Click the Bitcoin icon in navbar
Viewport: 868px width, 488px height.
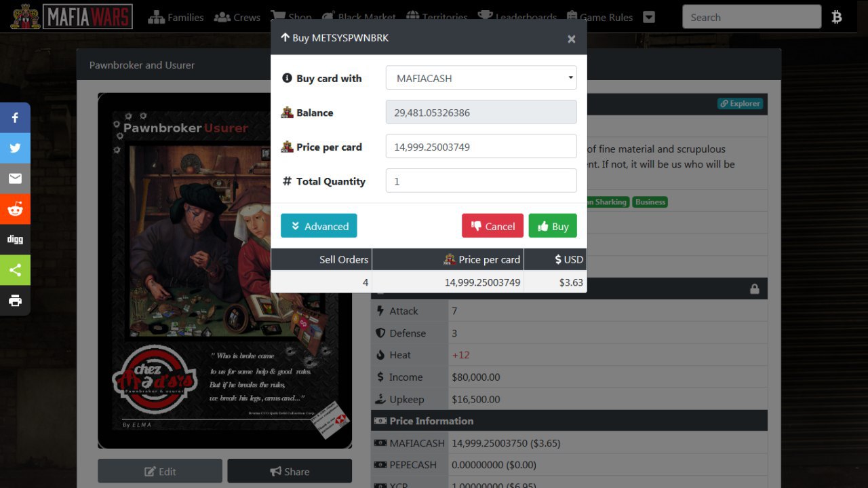pyautogui.click(x=837, y=18)
